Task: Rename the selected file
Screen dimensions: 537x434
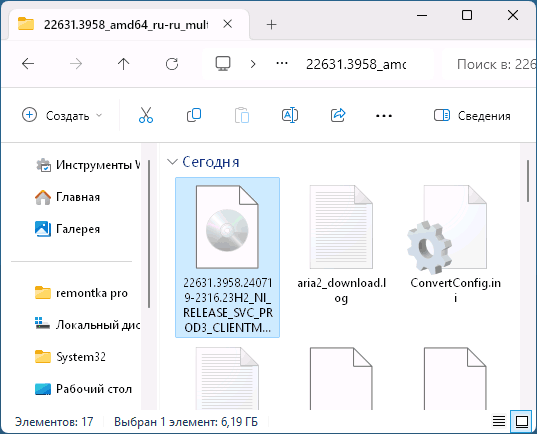Action: tap(290, 115)
